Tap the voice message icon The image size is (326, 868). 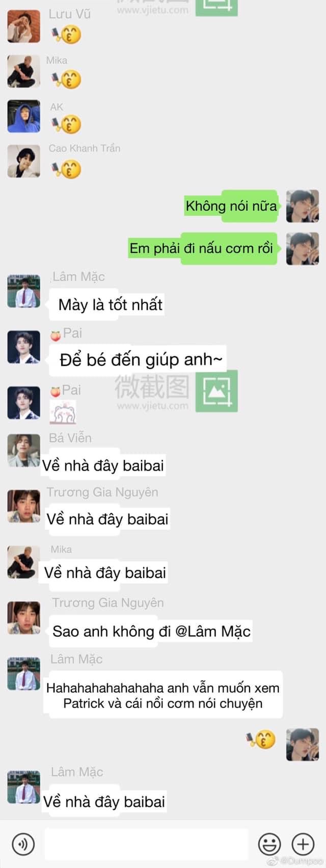pyautogui.click(x=23, y=844)
